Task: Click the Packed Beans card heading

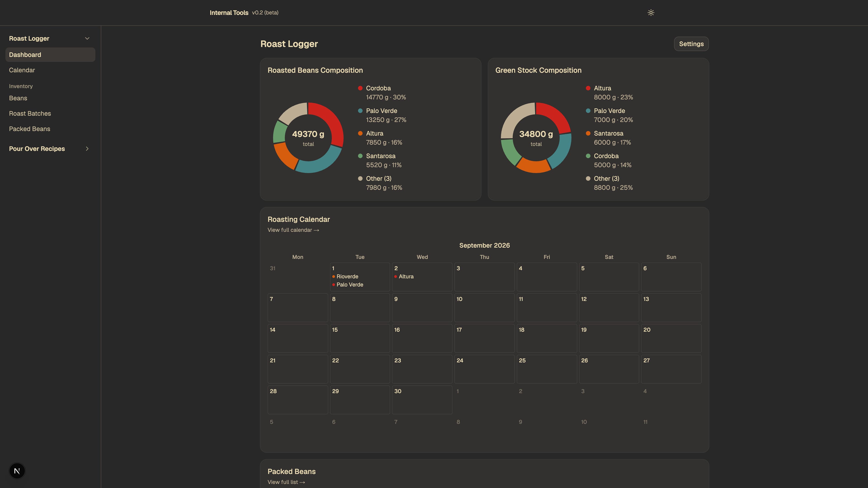Action: click(291, 472)
